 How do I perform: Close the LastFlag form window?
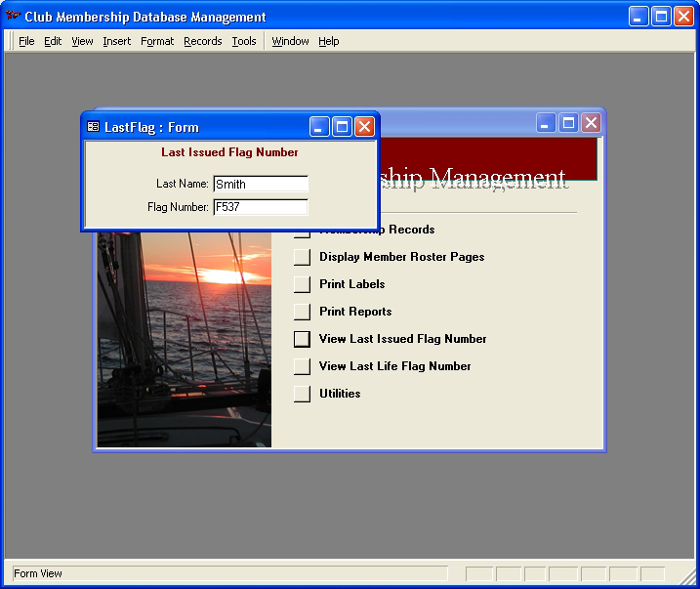(x=365, y=127)
